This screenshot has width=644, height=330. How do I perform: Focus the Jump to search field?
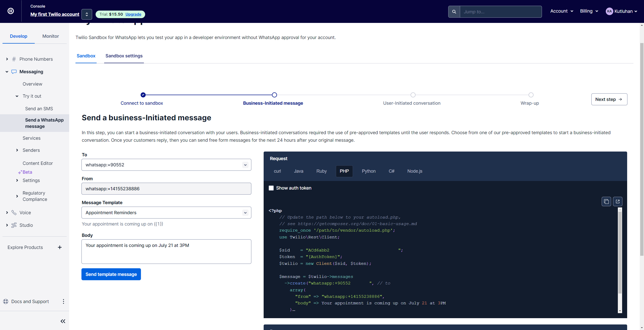tap(501, 12)
